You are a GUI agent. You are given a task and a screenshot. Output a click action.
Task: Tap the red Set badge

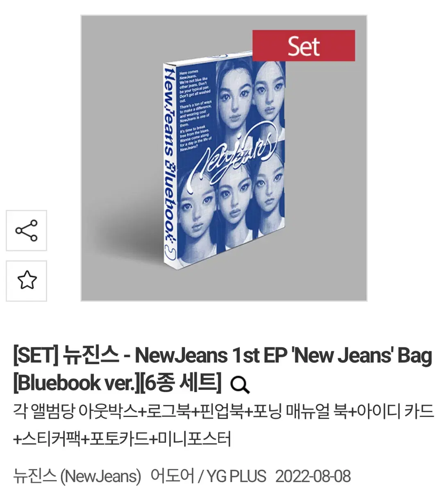point(303,46)
